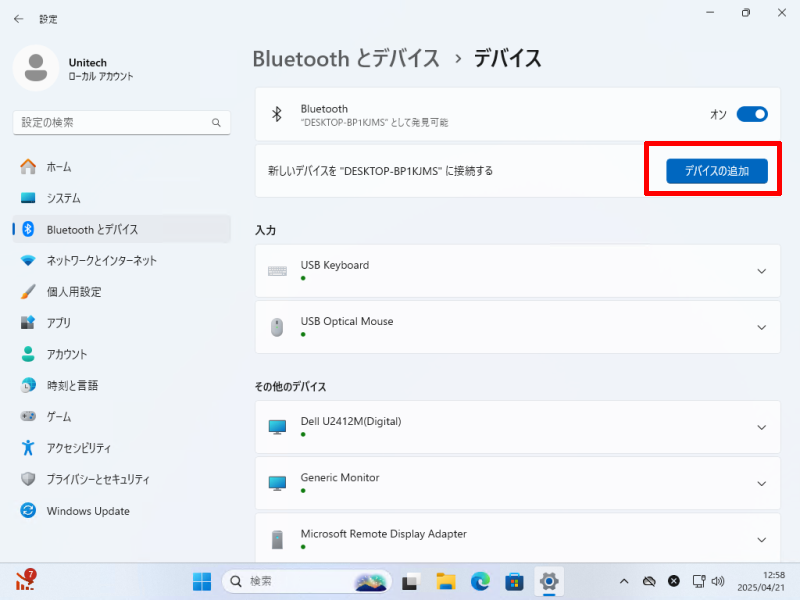800x600 pixels.
Task: Click 'USB Optical Mouse' device name
Action: click(x=347, y=321)
